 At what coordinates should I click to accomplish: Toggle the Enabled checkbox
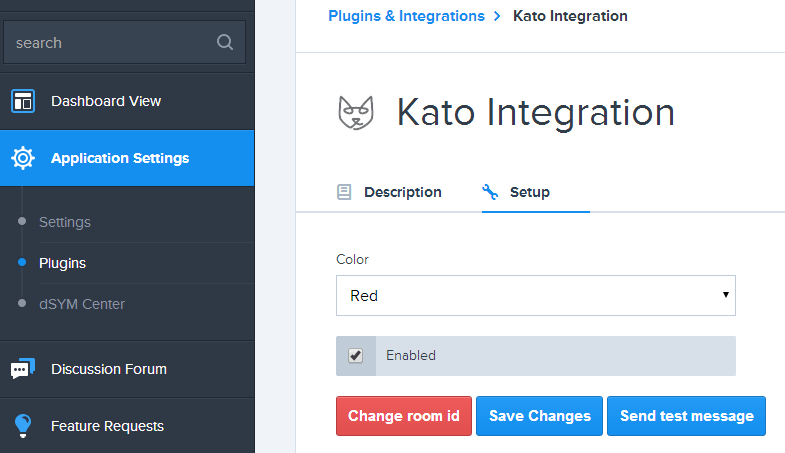pyautogui.click(x=355, y=356)
